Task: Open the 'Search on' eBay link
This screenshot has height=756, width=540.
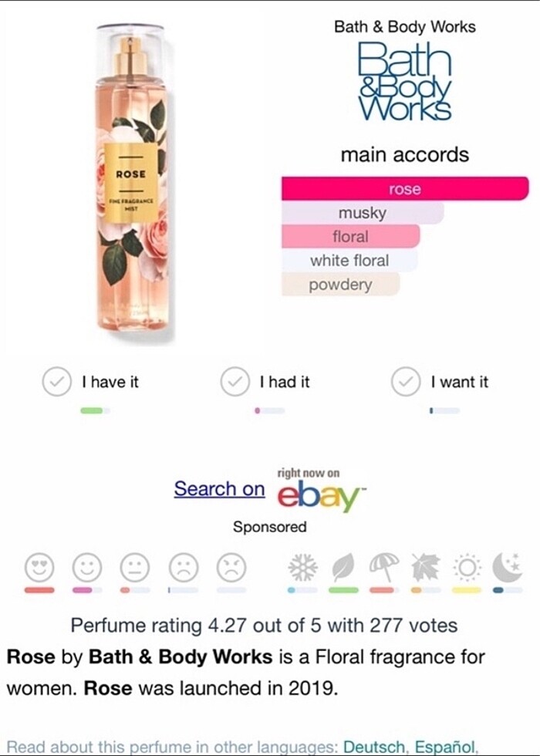Action: (x=219, y=489)
